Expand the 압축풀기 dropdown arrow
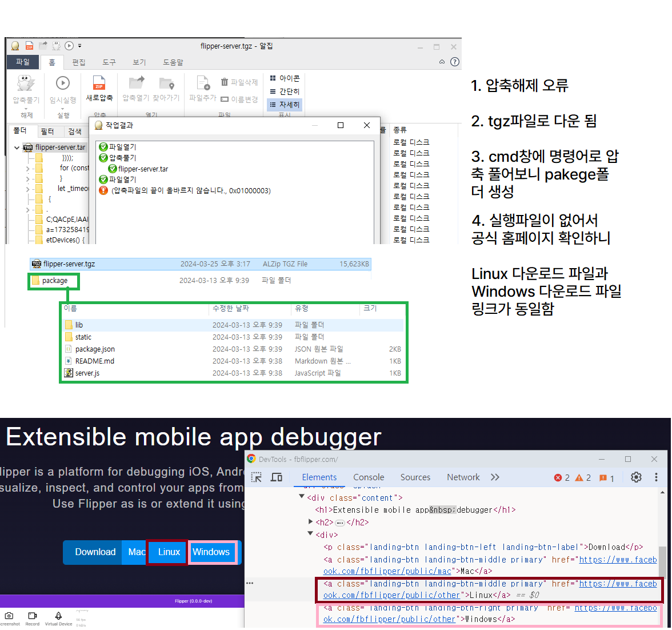Image resolution: width=672 pixels, height=630 pixels. [26, 109]
